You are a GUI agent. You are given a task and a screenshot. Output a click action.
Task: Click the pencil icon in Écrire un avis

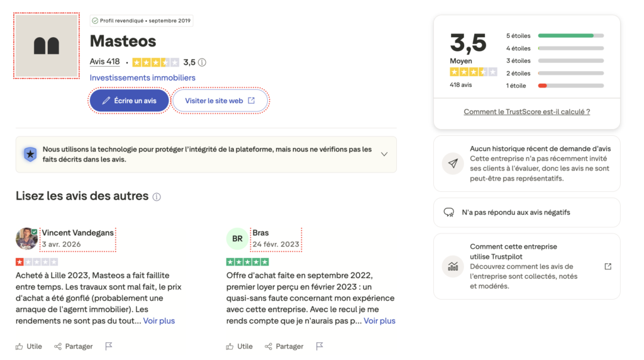106,101
